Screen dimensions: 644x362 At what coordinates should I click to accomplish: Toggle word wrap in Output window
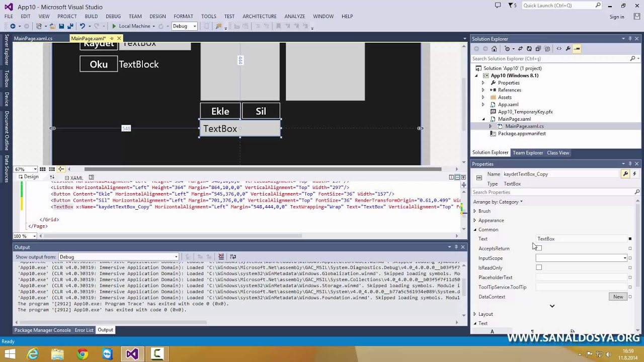(x=232, y=257)
